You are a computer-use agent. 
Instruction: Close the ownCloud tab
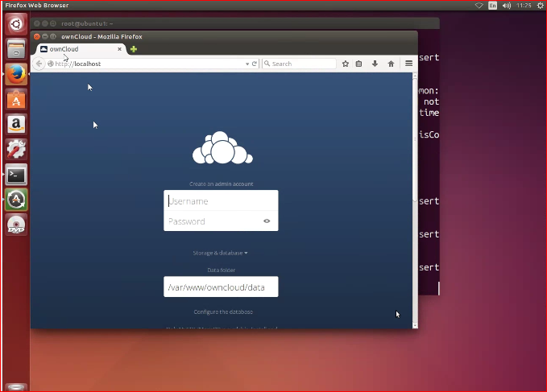(120, 49)
